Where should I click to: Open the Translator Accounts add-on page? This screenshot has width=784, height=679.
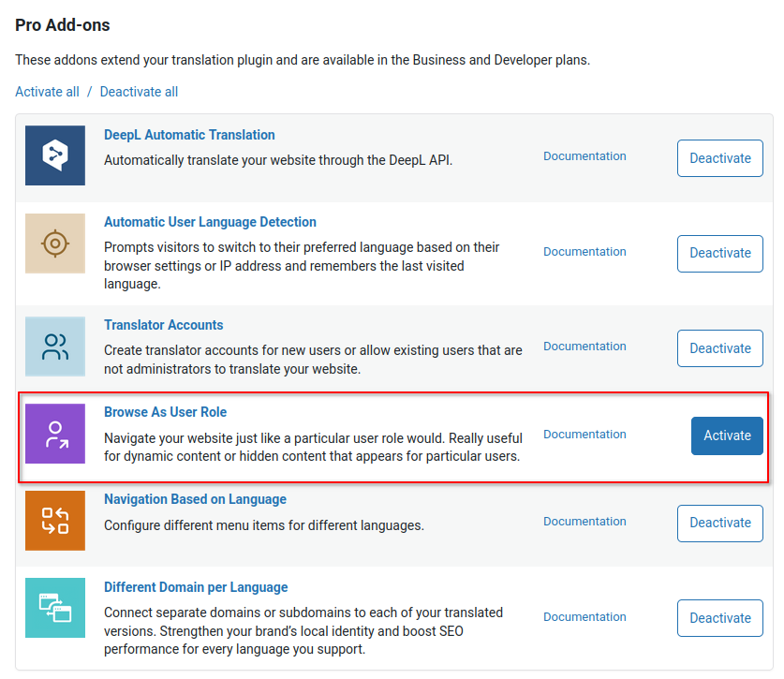click(163, 325)
